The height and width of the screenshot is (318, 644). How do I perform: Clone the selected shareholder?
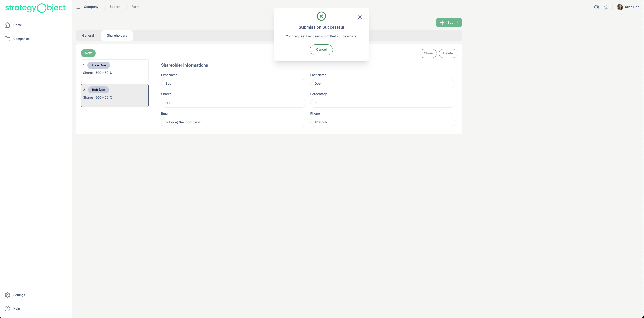(x=428, y=53)
